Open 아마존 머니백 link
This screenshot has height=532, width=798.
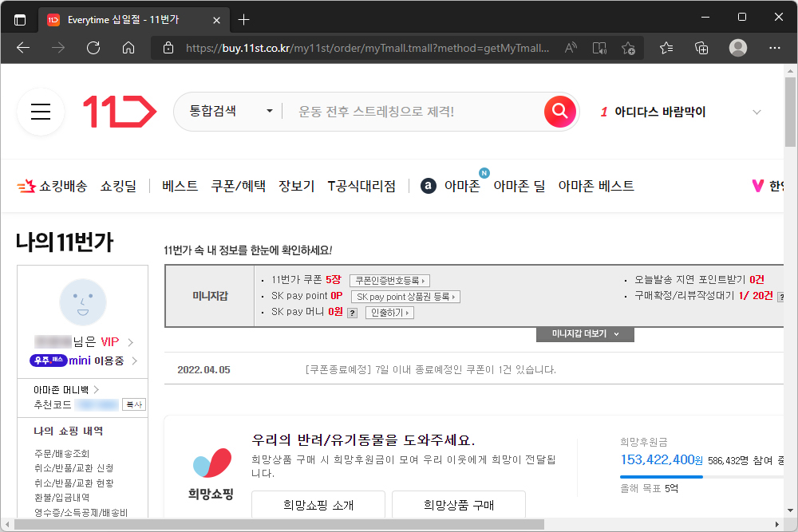pos(66,389)
